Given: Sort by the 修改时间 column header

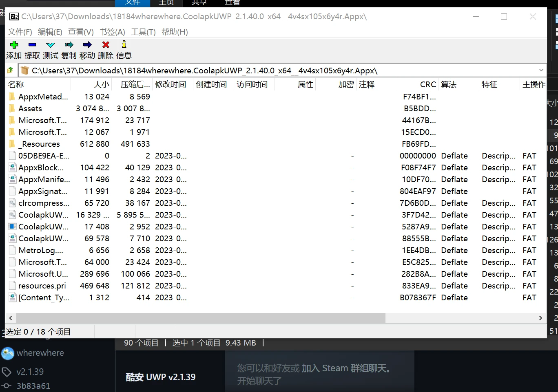Looking at the screenshot, I should (173, 84).
